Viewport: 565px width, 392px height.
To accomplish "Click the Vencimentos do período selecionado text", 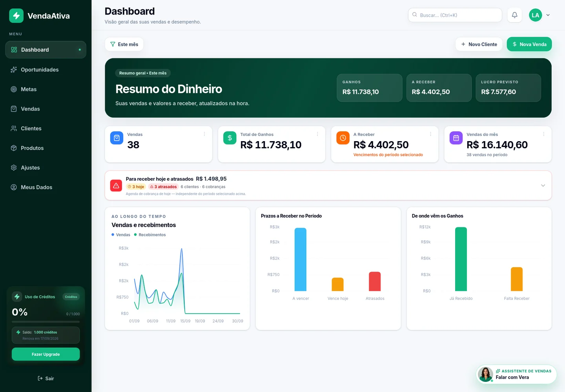I will (x=388, y=155).
